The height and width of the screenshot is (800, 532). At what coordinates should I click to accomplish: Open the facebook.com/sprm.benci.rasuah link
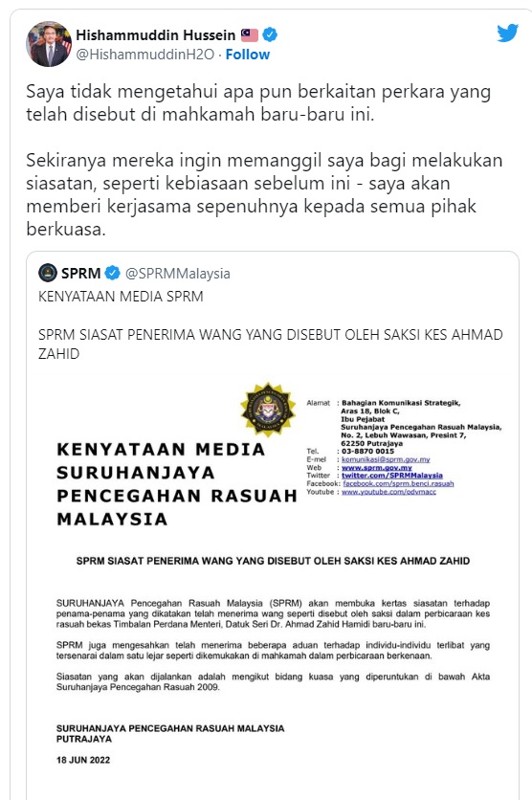pos(398,483)
